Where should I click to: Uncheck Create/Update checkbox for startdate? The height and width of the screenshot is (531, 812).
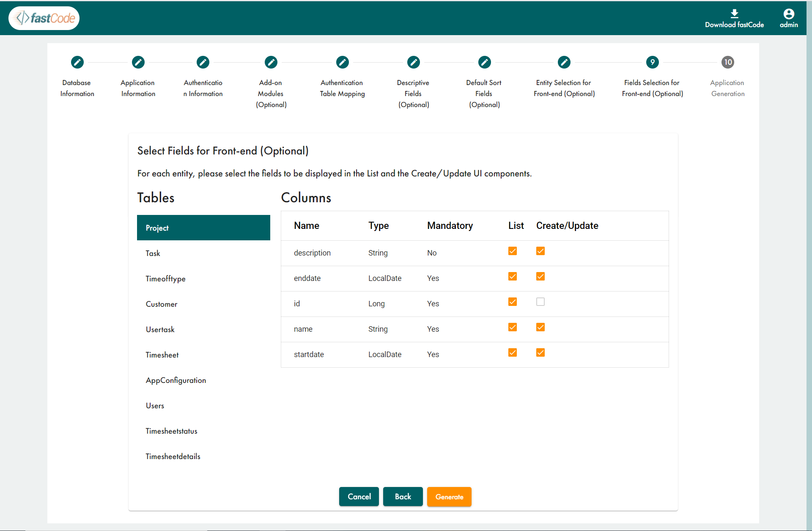tap(540, 352)
